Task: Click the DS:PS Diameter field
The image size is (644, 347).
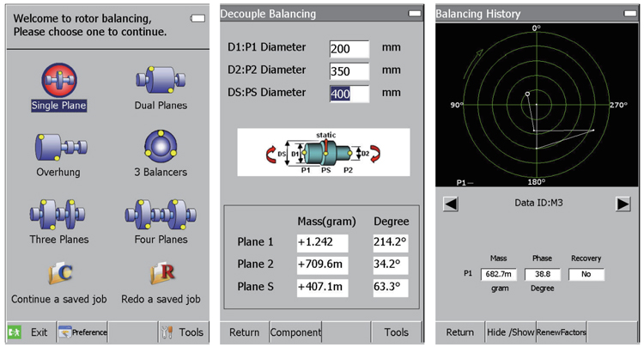Action: pos(349,94)
